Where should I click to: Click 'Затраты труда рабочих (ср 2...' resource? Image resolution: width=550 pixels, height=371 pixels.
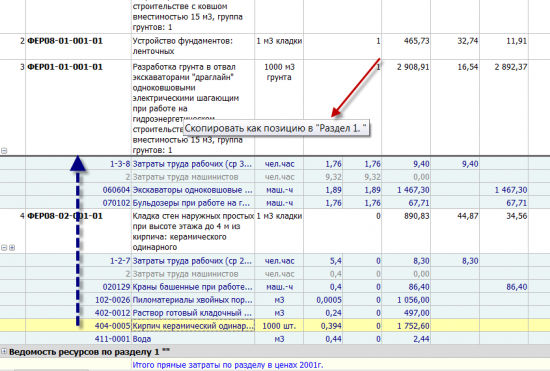pos(192,261)
